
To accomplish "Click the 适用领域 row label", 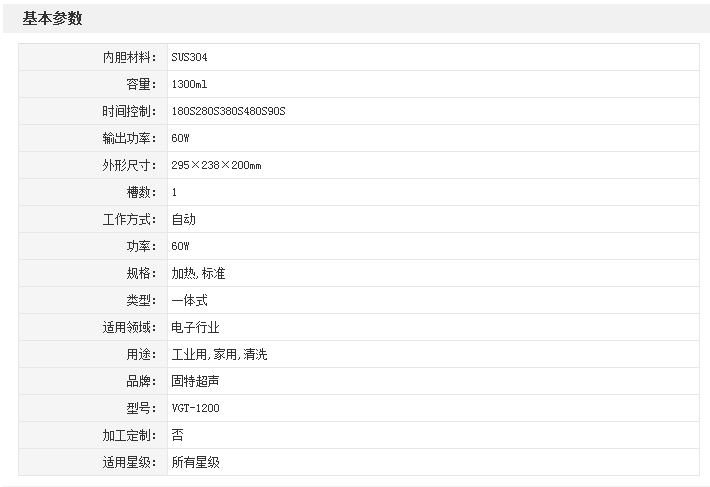I will (129, 327).
